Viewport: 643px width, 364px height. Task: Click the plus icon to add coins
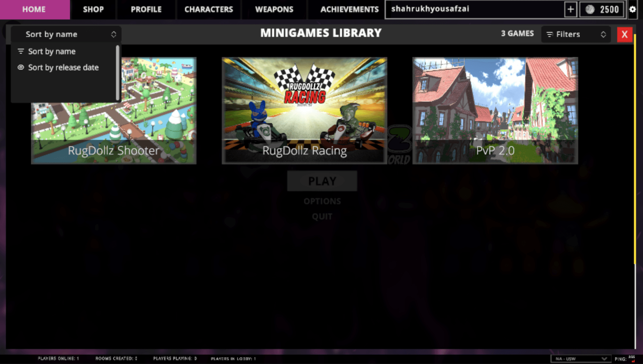571,9
